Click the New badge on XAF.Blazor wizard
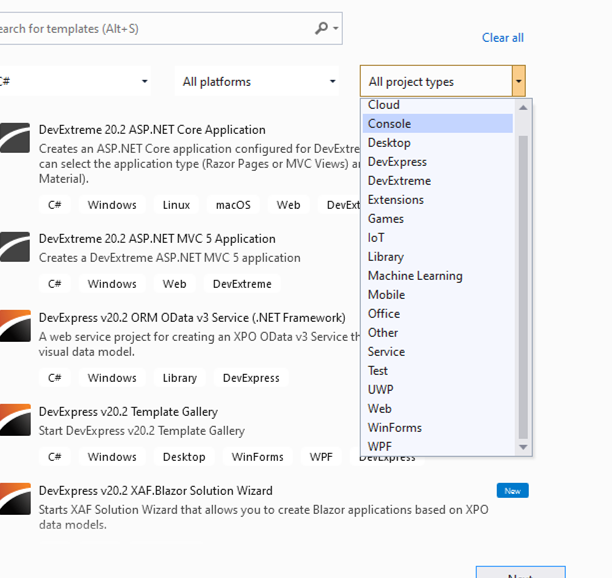 coord(512,491)
